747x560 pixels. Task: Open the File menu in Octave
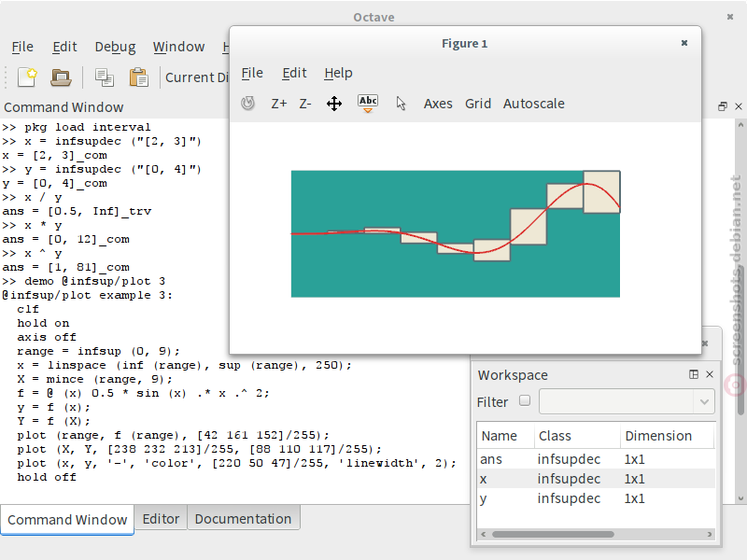(x=22, y=47)
